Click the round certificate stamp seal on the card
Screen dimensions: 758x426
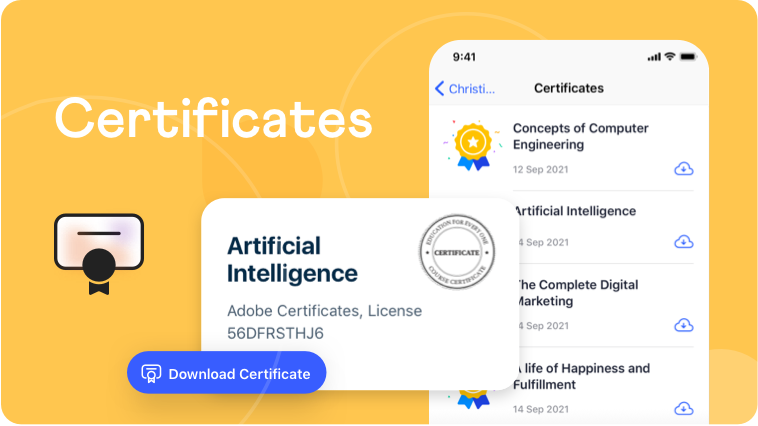tap(456, 252)
